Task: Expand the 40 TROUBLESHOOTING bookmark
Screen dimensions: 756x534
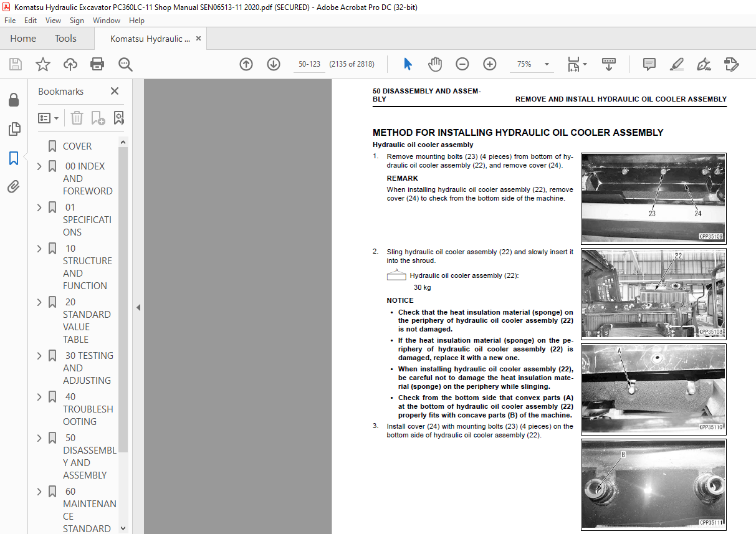Action: pyautogui.click(x=40, y=397)
